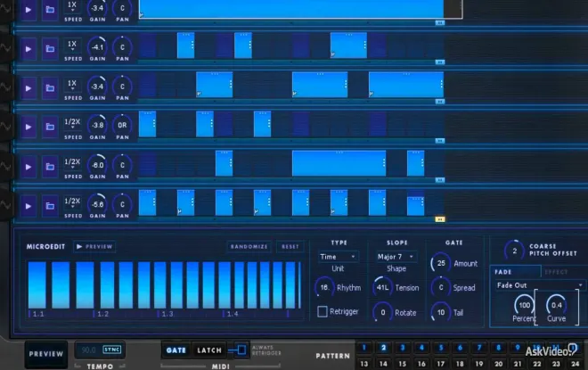Click the Coarse Pitch Offset knob
Image resolution: width=588 pixels, height=370 pixels.
[515, 251]
